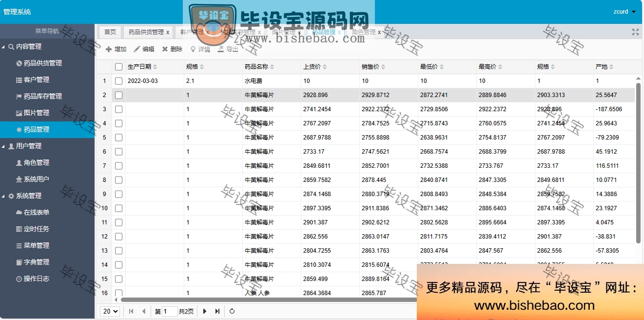Image resolution: width=644 pixels, height=320 pixels.
Task: Open the page size dropdown showing 20
Action: [x=110, y=311]
